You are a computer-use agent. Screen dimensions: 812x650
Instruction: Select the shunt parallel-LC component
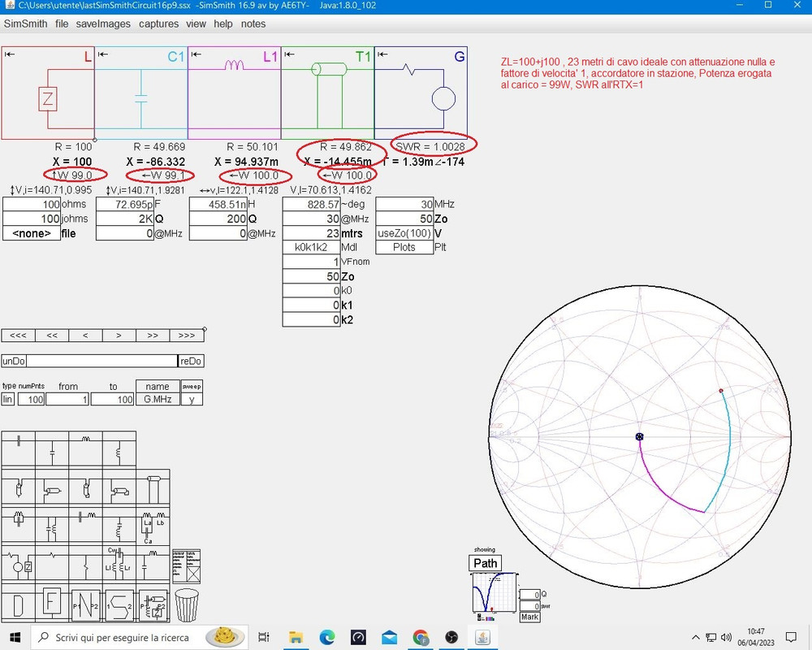coord(52,526)
